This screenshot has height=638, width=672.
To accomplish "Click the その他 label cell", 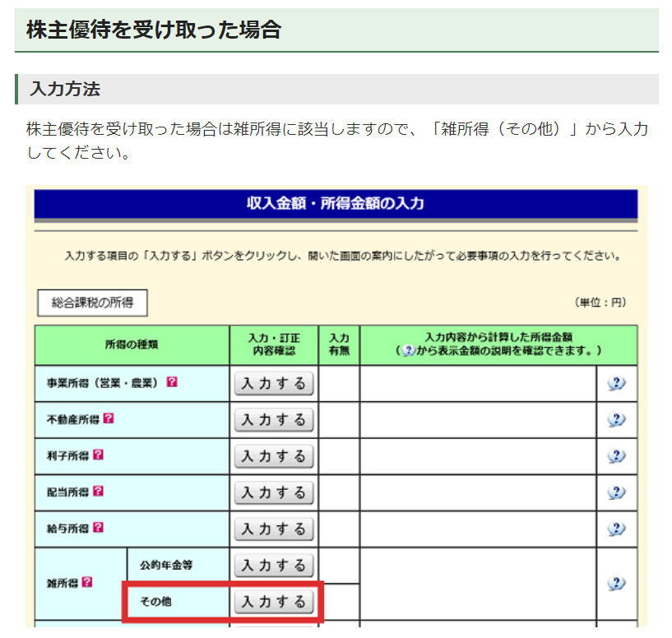I will click(178, 602).
